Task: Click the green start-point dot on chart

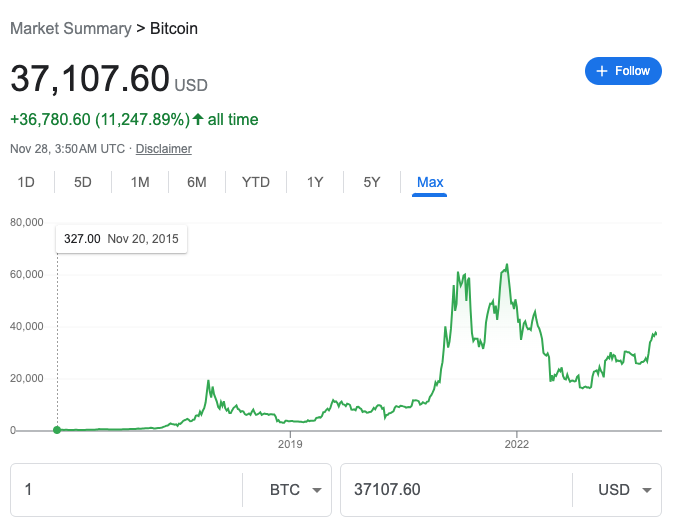Action: [x=57, y=430]
